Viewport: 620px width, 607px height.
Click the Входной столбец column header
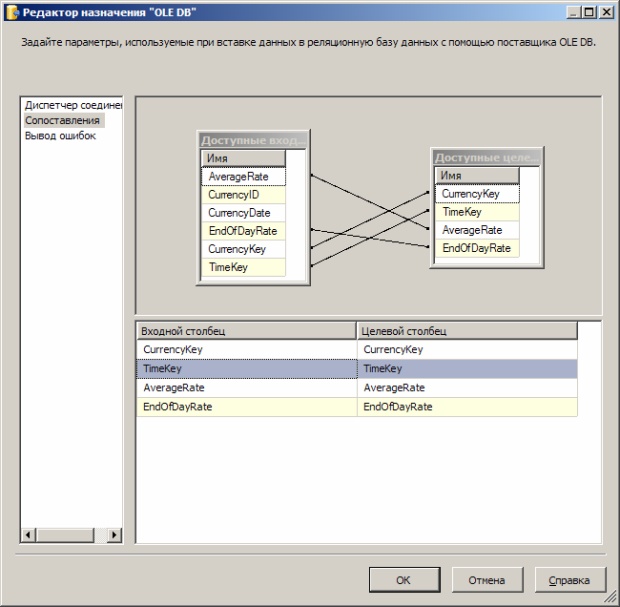click(x=246, y=331)
